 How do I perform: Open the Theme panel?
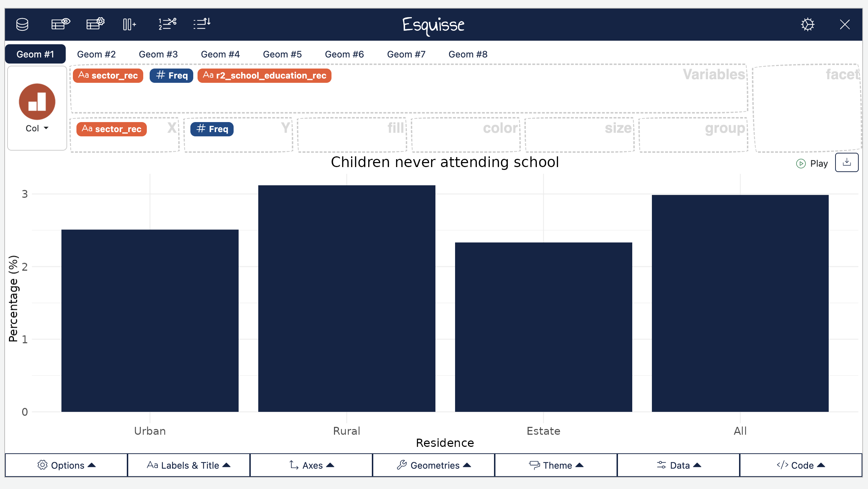click(556, 465)
